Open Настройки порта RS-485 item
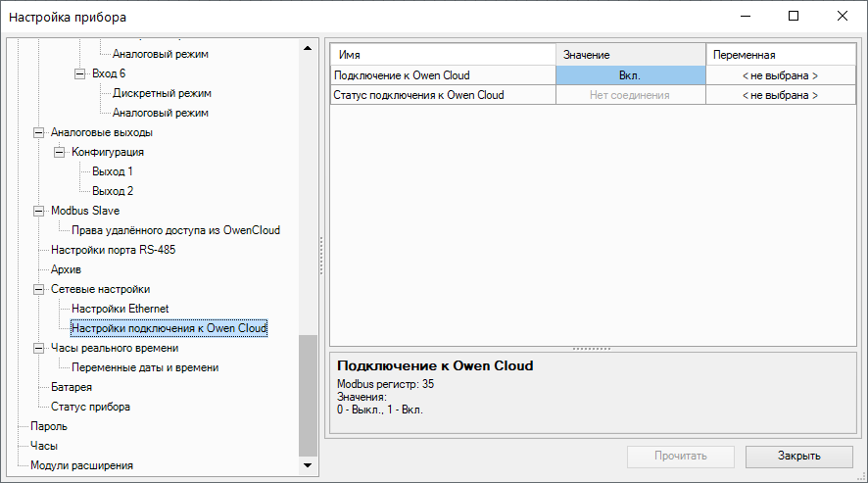The height and width of the screenshot is (483, 868). click(113, 250)
